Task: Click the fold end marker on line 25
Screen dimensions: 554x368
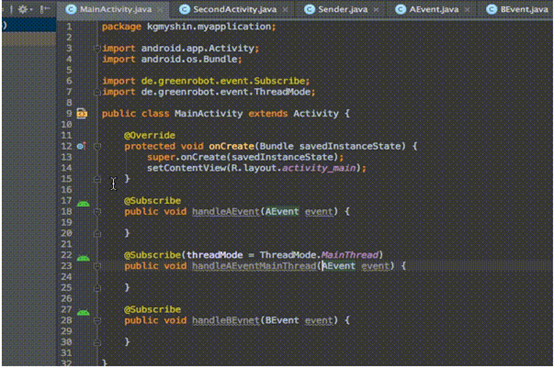Action: [97, 288]
